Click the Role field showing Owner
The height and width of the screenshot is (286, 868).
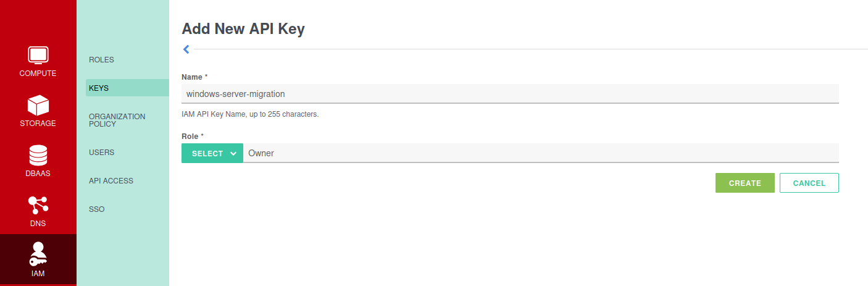pyautogui.click(x=541, y=153)
